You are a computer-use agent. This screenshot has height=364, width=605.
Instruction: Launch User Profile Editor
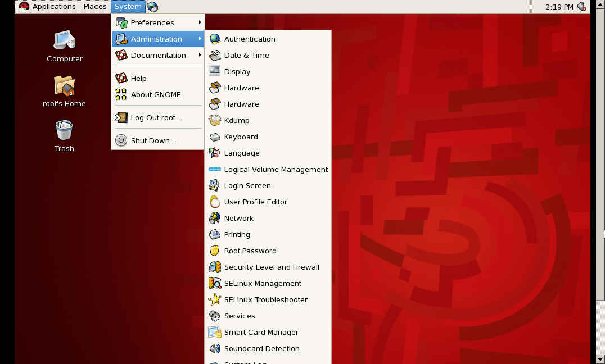[268, 202]
